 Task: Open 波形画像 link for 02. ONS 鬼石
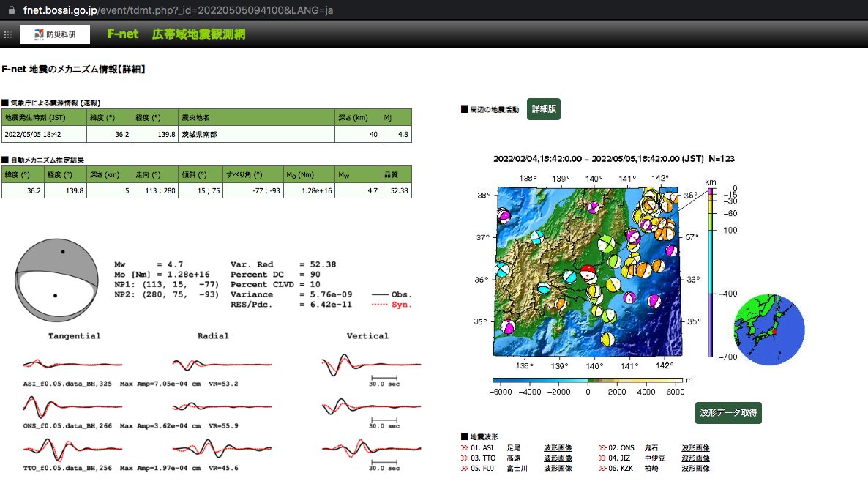pyautogui.click(x=695, y=448)
